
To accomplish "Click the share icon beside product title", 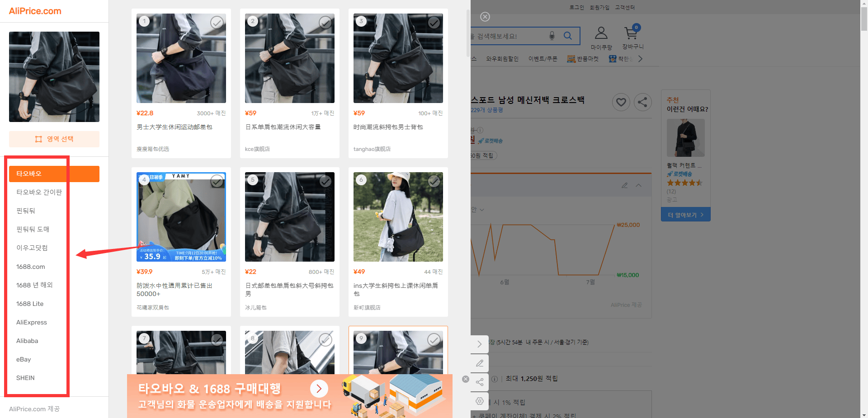I will coord(642,102).
